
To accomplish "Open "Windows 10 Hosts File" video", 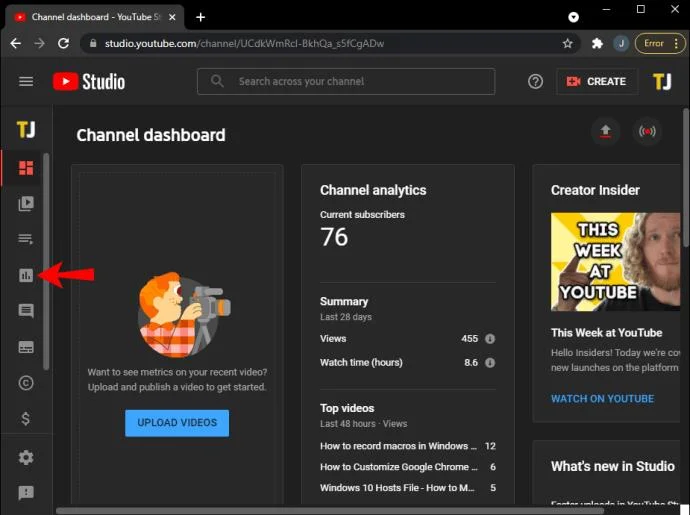I will tap(397, 488).
